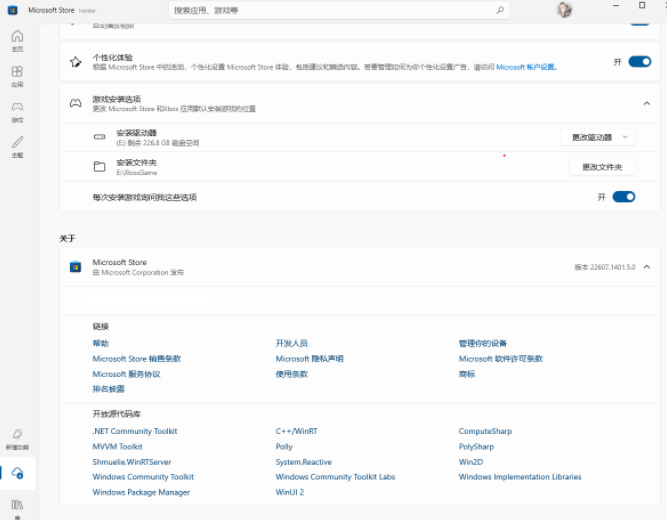Click the magnifier search icon
Screen dimensions: 667x520
500,10
